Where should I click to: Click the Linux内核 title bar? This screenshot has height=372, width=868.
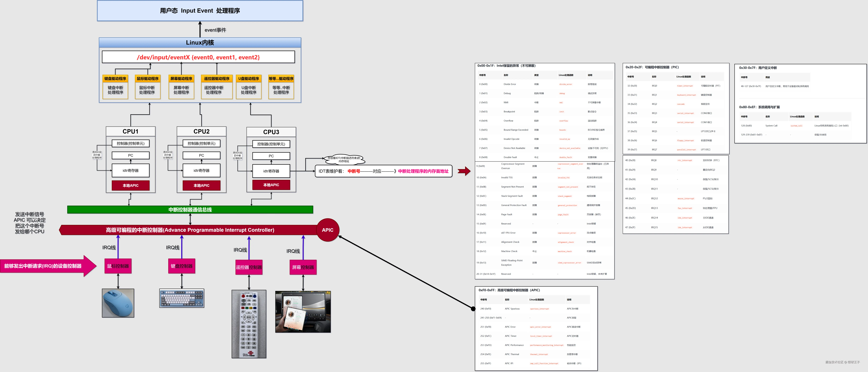[200, 42]
